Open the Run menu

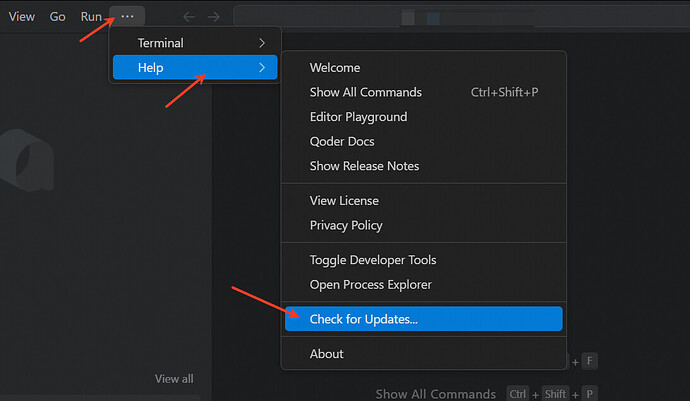(91, 16)
